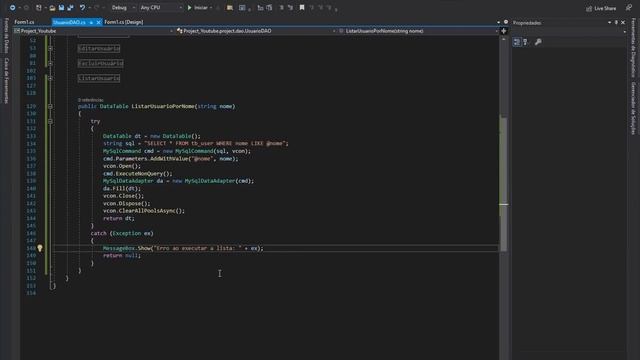The image size is (640, 360).
Task: Toggle the bookmark icon in the toolbar
Action: (x=302, y=7)
